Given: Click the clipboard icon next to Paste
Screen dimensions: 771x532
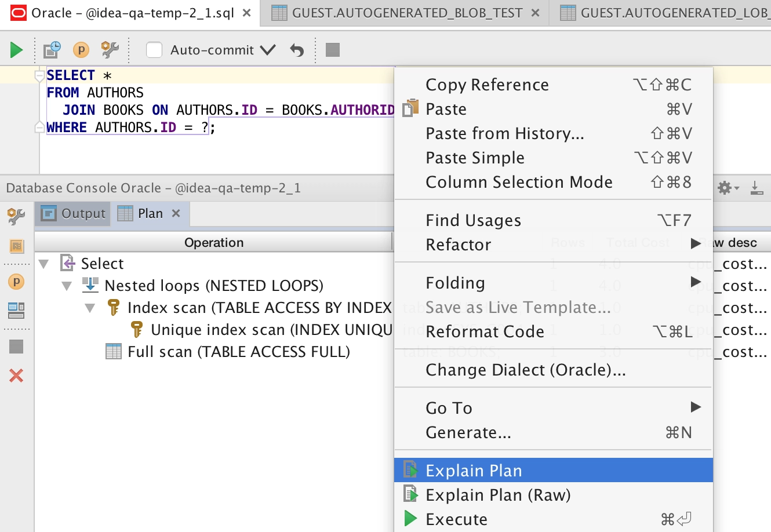Looking at the screenshot, I should pyautogui.click(x=410, y=108).
